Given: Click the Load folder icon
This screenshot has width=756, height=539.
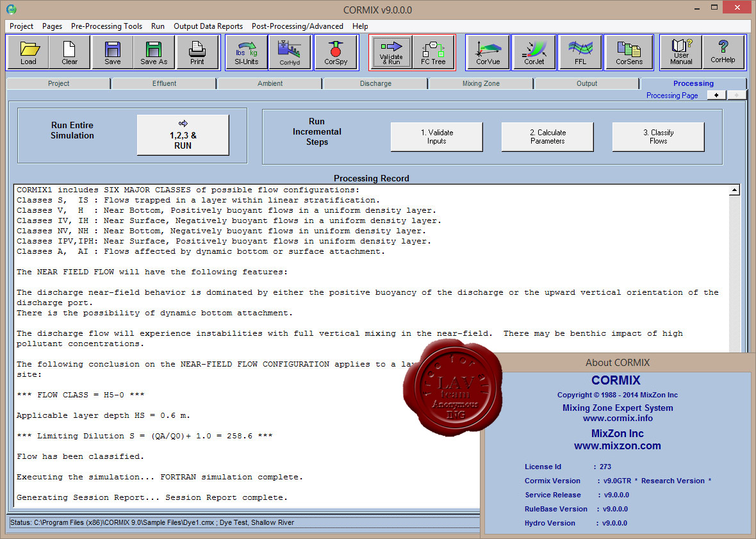Looking at the screenshot, I should [x=28, y=52].
